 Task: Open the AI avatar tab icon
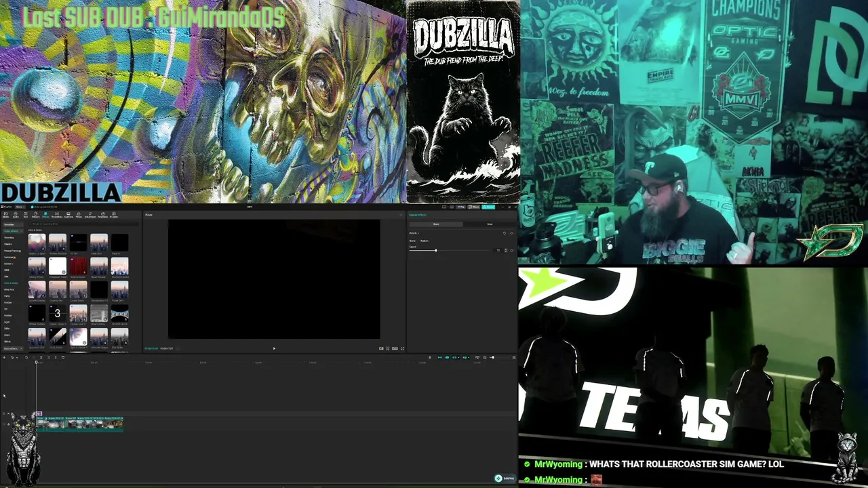[x=113, y=215]
